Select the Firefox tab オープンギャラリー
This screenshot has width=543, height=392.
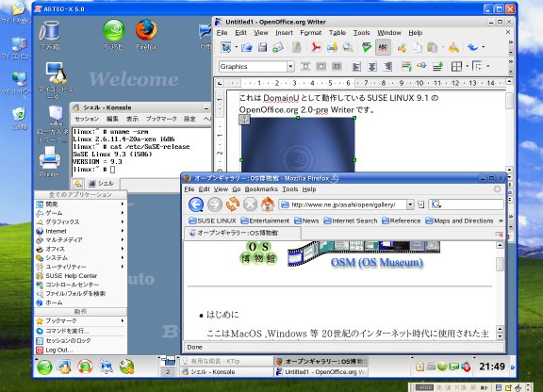[x=242, y=233]
